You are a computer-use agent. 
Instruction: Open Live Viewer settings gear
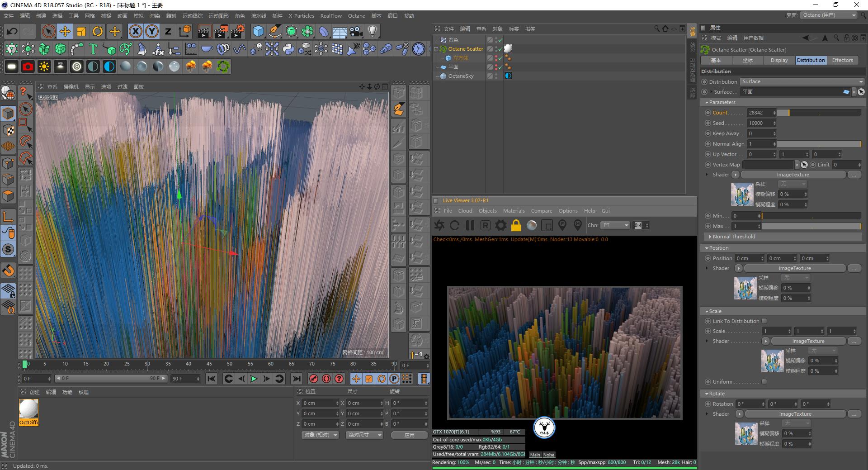500,225
